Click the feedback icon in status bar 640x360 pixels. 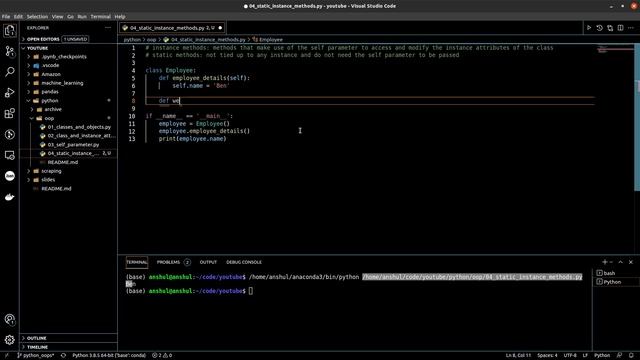[620, 356]
